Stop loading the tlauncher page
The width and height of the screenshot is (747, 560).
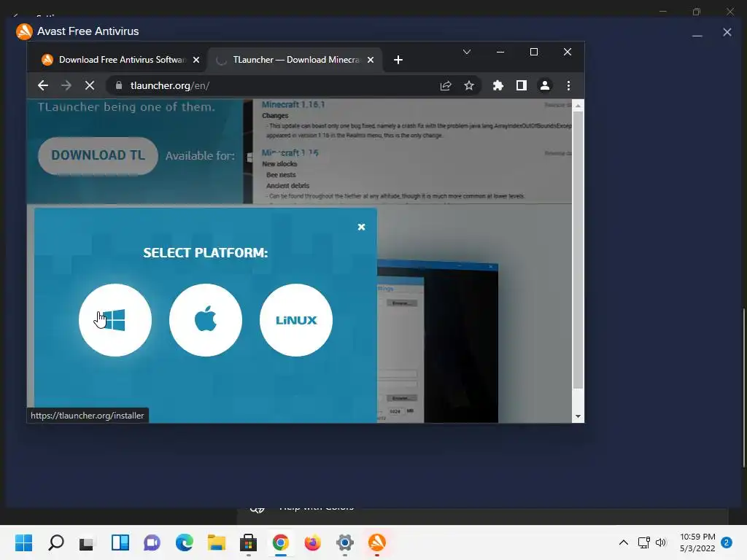point(90,86)
